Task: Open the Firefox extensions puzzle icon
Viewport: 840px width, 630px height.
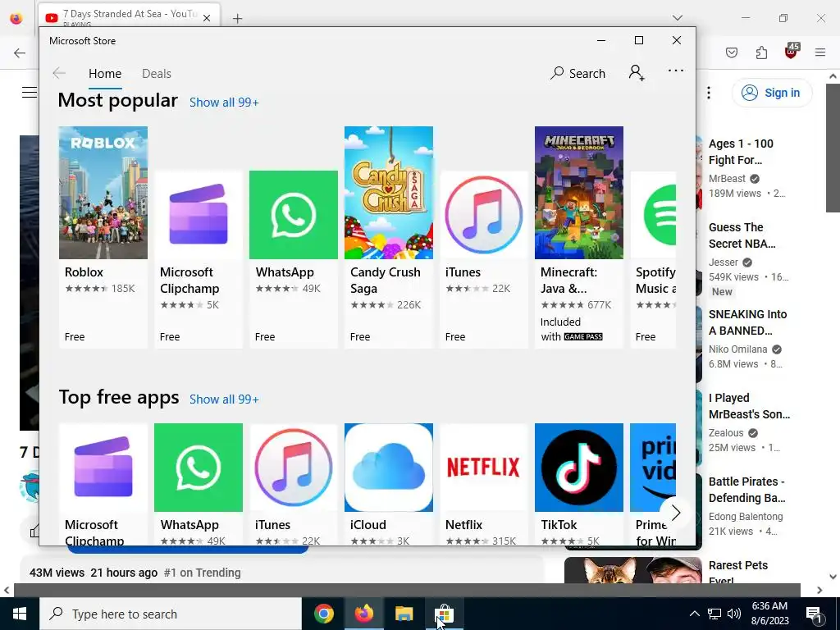Action: click(761, 52)
